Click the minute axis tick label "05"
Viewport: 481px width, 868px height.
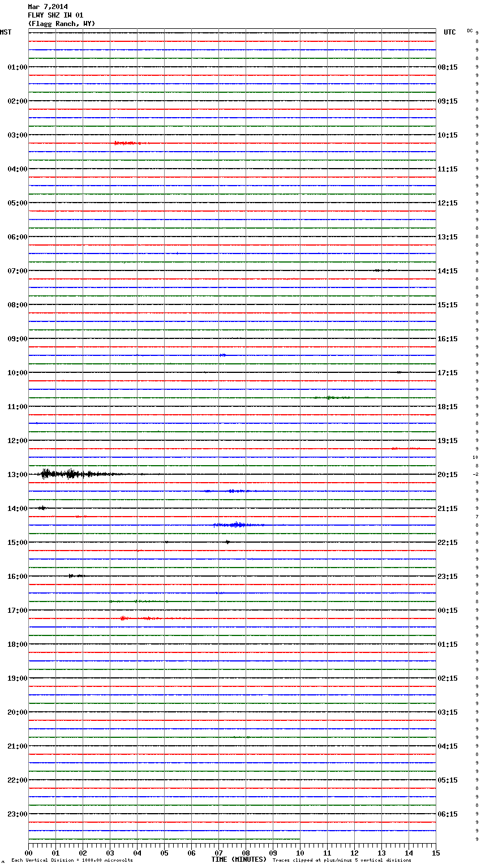click(x=164, y=853)
